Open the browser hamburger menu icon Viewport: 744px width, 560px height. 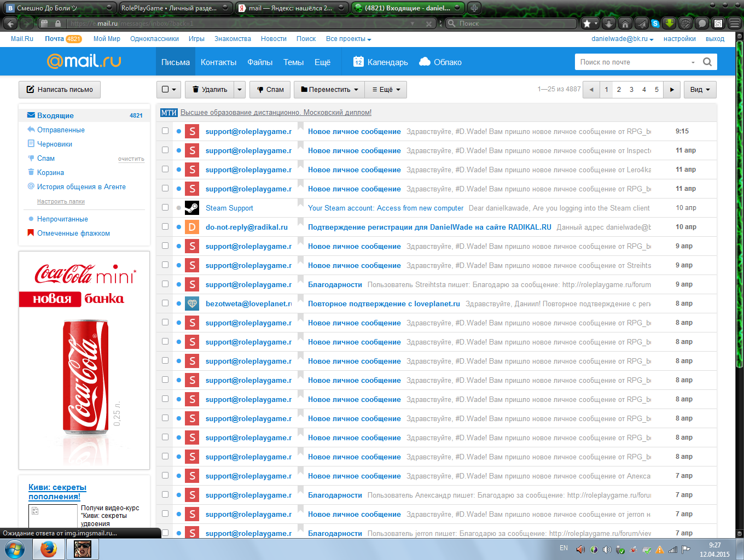tap(735, 24)
